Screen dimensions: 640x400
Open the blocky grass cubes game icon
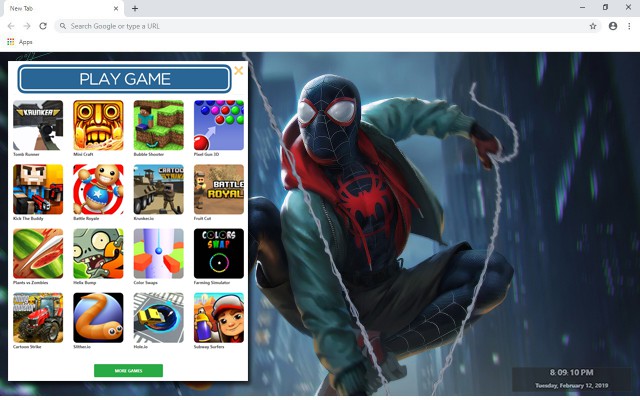[159, 125]
